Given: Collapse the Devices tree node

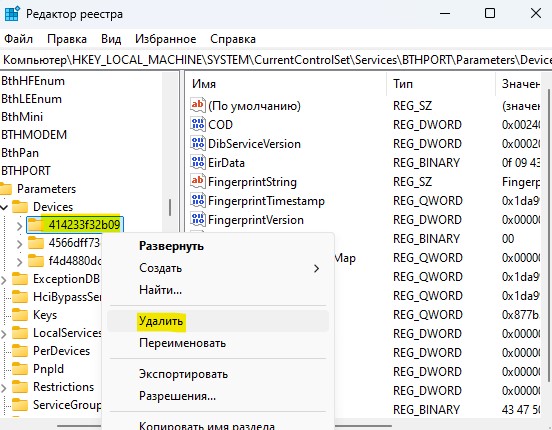Looking at the screenshot, I should [x=4, y=207].
